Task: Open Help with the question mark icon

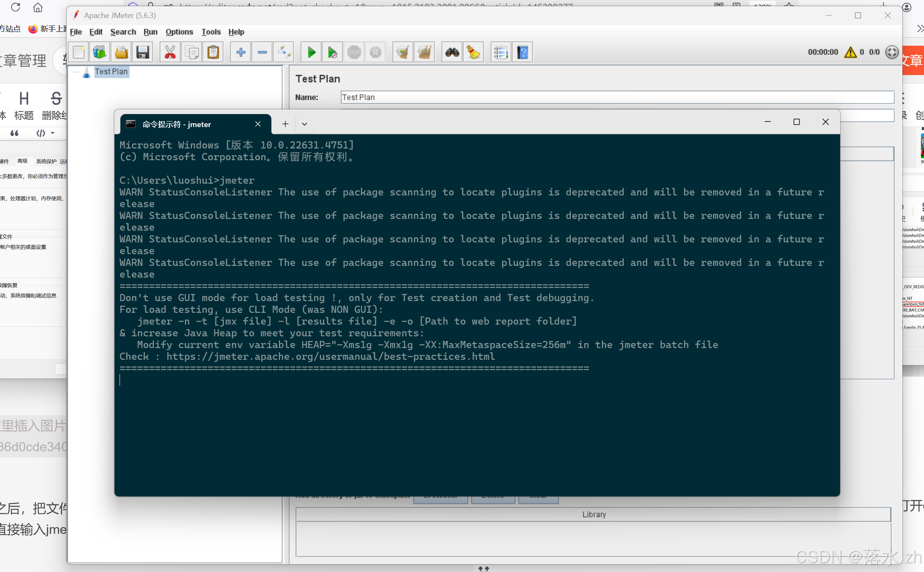Action: 523,52
